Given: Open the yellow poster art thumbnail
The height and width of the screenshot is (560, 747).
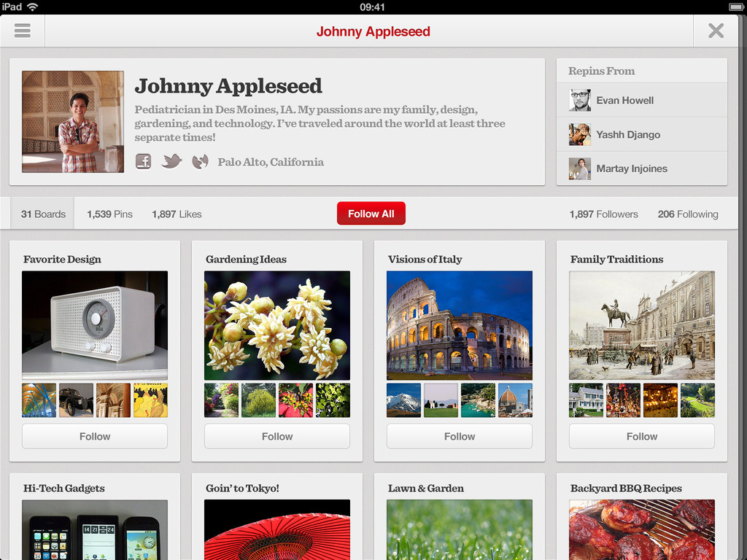Looking at the screenshot, I should [150, 400].
